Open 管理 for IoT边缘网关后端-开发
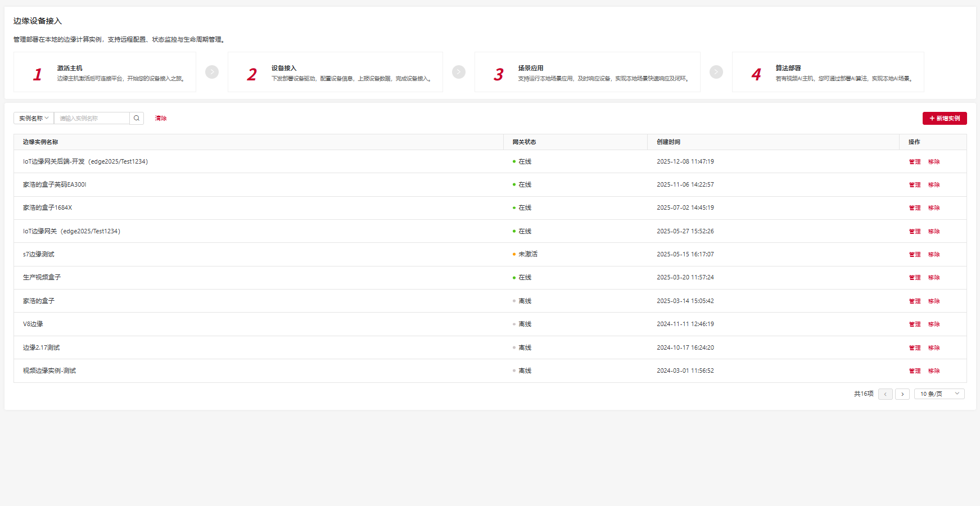980x506 pixels. click(915, 162)
